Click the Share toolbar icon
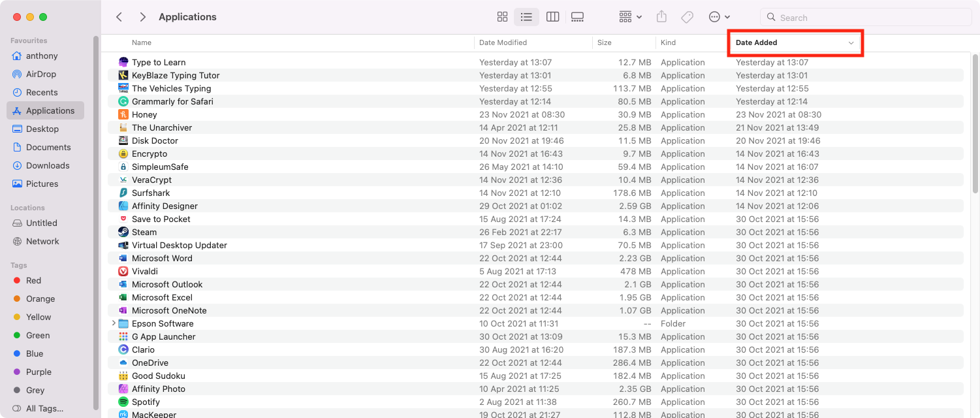 point(661,17)
